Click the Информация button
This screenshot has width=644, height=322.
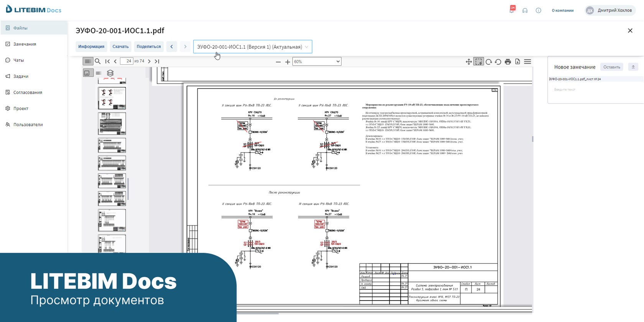click(91, 47)
